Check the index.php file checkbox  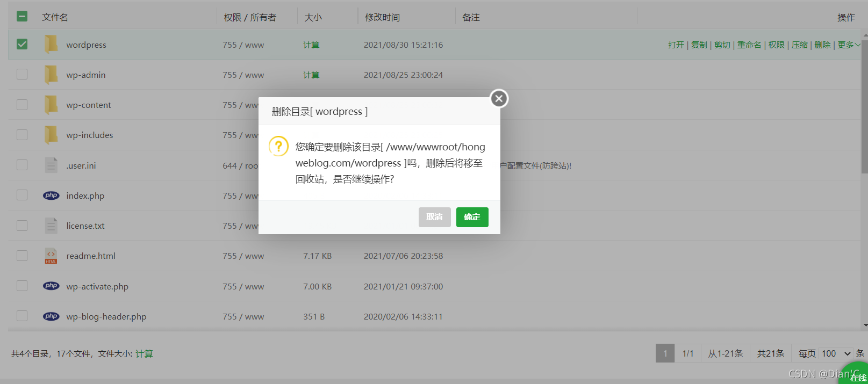22,195
